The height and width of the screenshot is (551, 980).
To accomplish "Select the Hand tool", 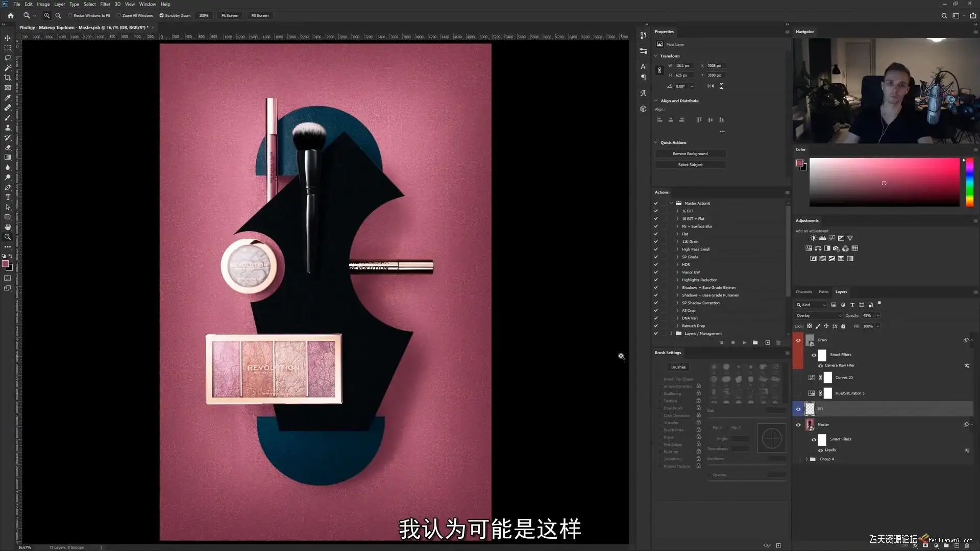I will pyautogui.click(x=8, y=227).
